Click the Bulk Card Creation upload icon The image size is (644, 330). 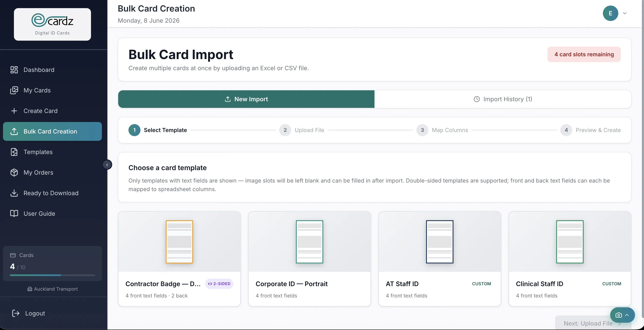[14, 131]
